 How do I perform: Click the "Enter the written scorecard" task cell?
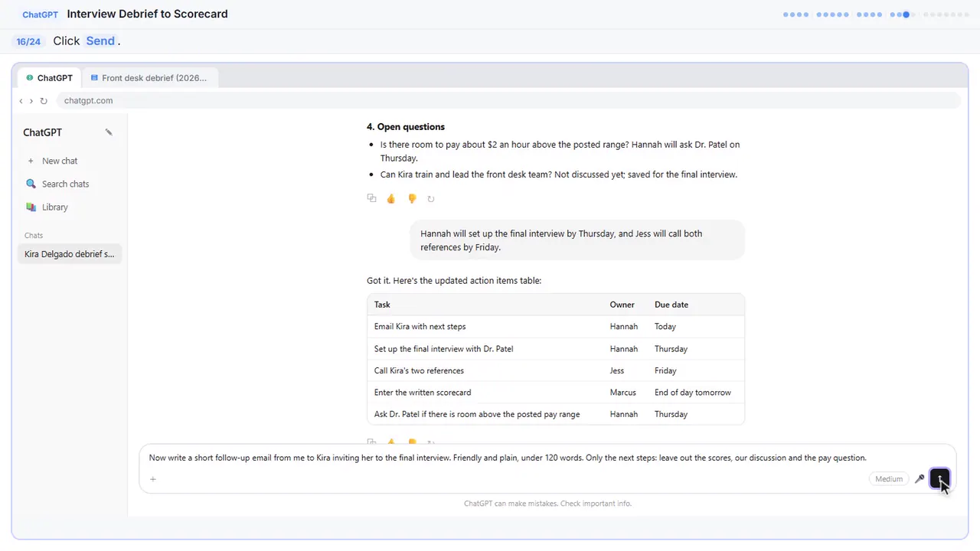pyautogui.click(x=423, y=393)
